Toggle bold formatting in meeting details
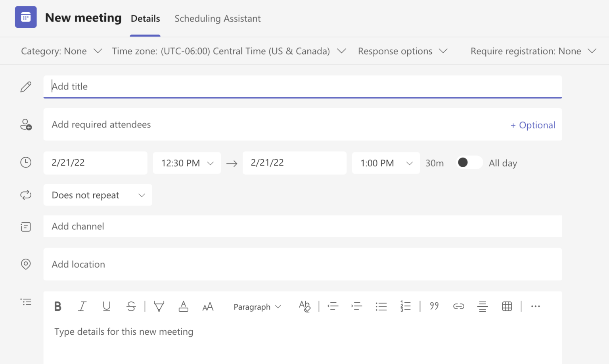 pyautogui.click(x=57, y=306)
